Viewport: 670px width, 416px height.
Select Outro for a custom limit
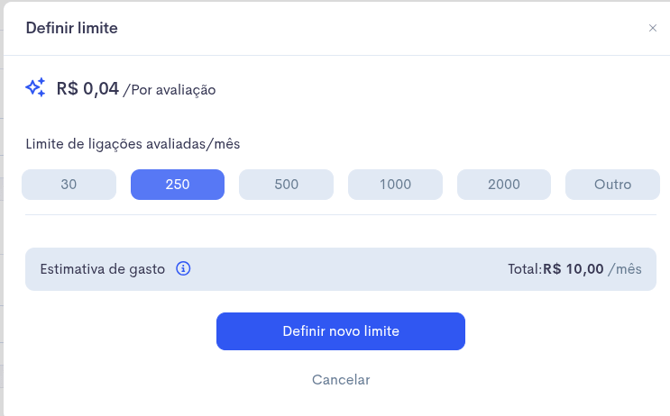coord(612,184)
